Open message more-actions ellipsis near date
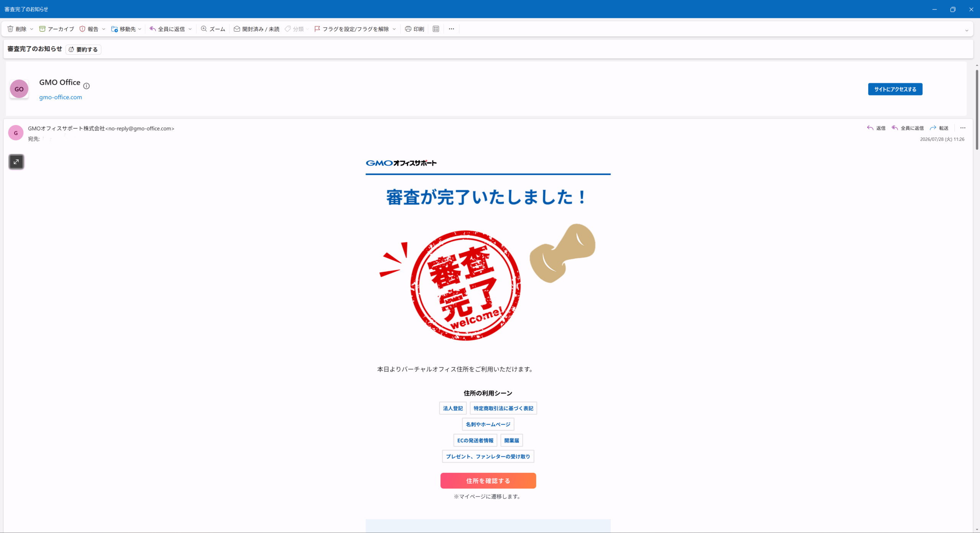Screen dimensions: 980x533 (963, 128)
